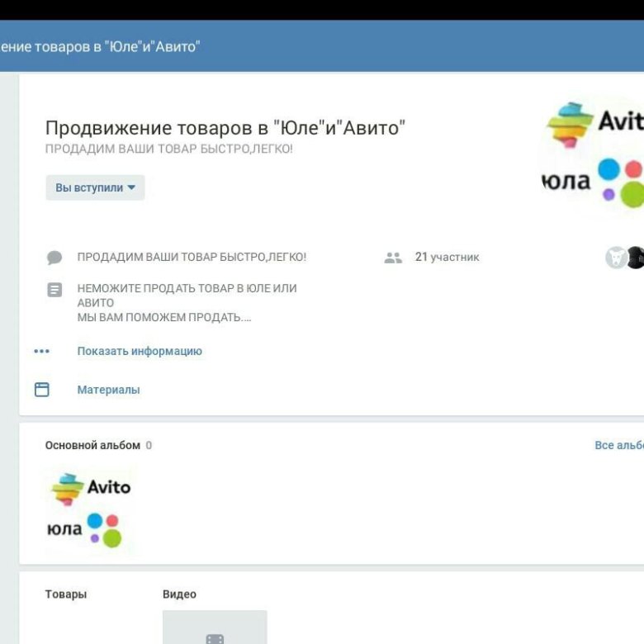This screenshot has height=644, width=644.
Task: Expand the "Вы вступили" membership dropdown
Action: 95,187
